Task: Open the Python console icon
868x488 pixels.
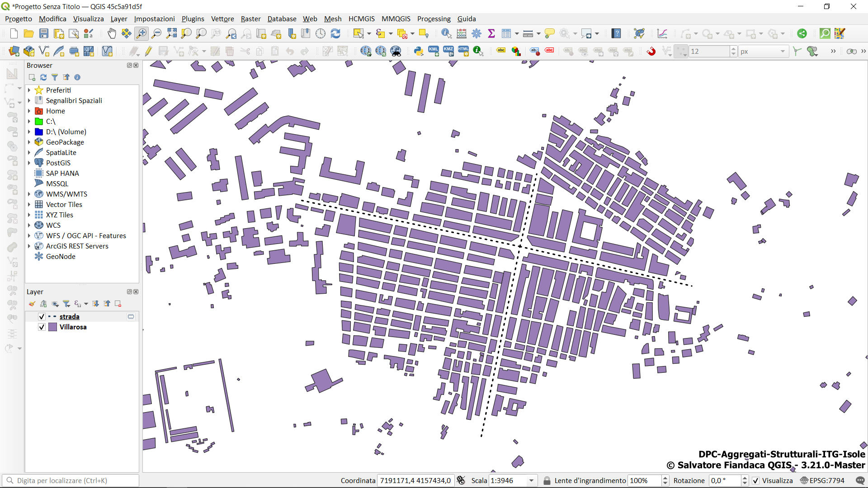Action: [x=419, y=51]
